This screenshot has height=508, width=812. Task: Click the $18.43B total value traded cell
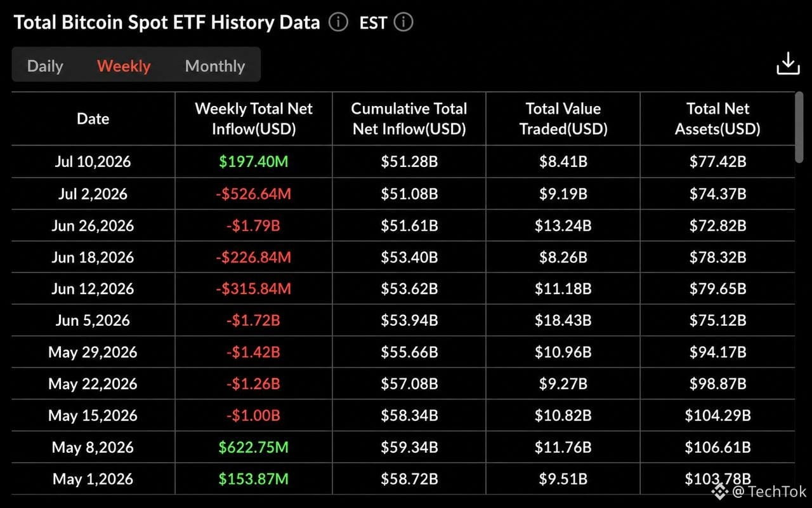click(563, 321)
